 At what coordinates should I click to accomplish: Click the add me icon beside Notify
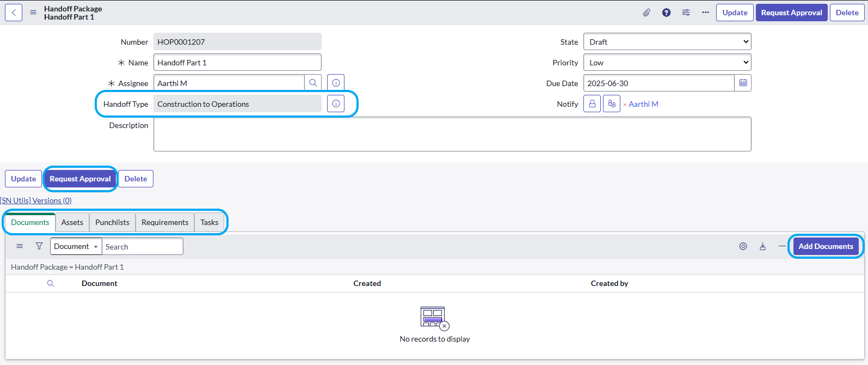(612, 104)
